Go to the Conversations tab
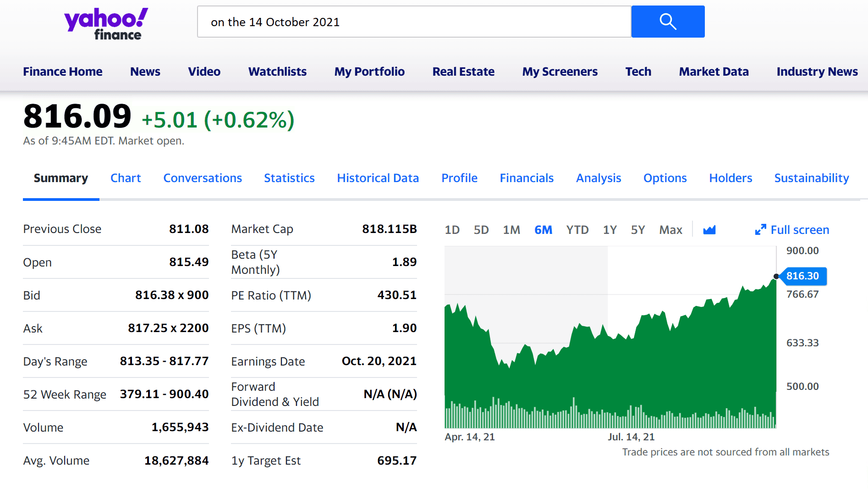This screenshot has height=494, width=868. 203,178
